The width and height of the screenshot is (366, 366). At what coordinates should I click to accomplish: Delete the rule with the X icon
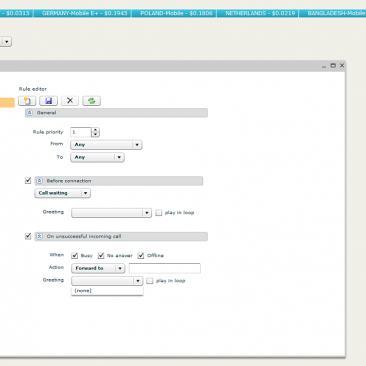coord(70,101)
